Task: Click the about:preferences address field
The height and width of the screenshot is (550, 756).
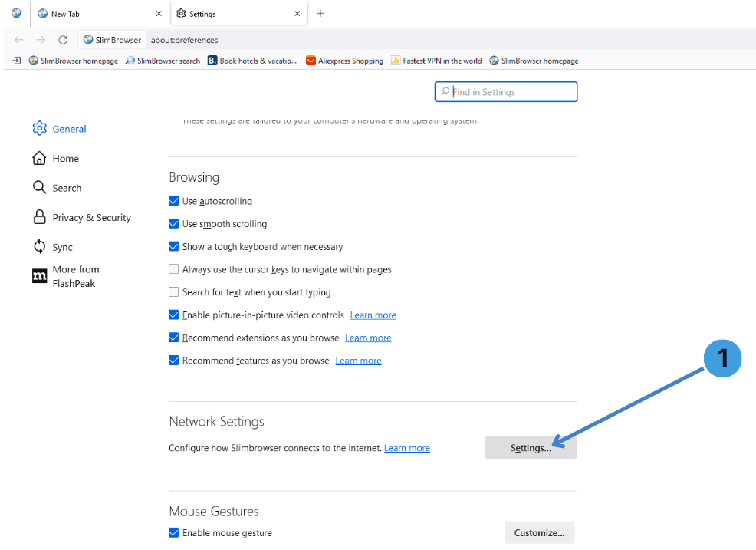Action: point(185,40)
